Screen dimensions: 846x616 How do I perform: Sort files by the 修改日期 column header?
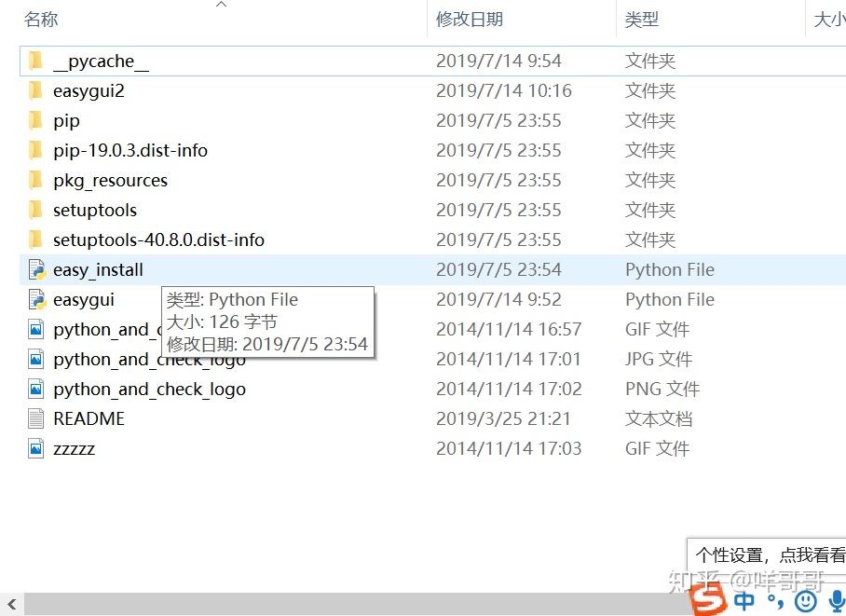(x=470, y=19)
